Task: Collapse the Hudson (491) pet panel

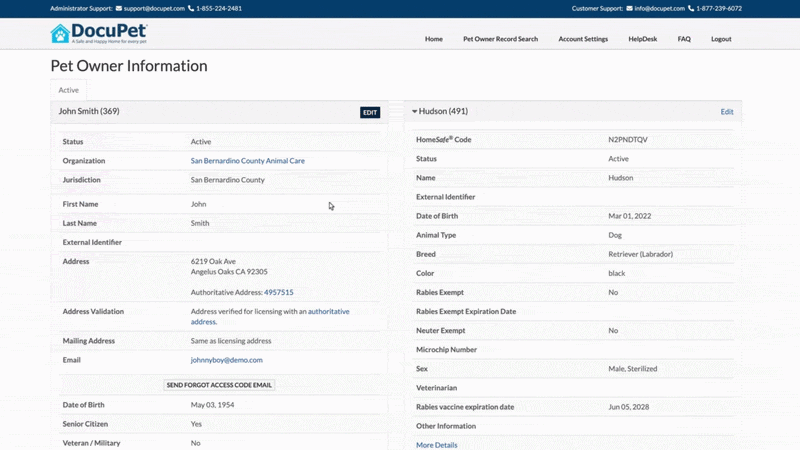Action: click(x=415, y=111)
